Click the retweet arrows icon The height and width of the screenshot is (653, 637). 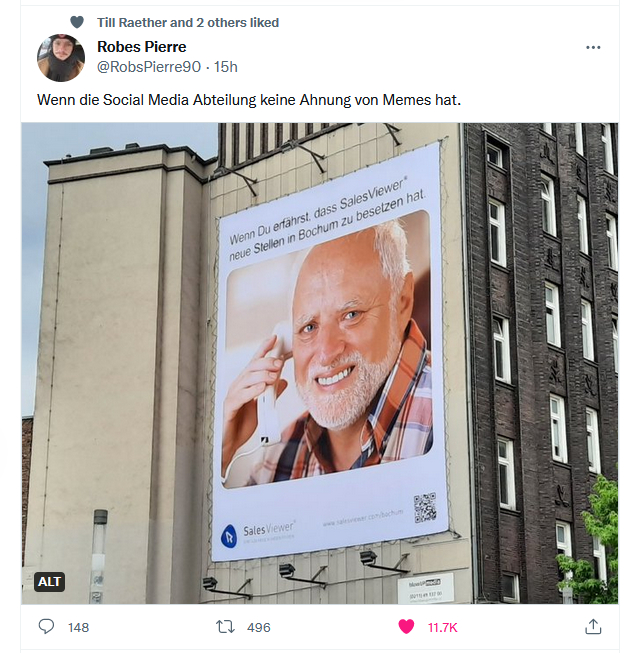225,626
